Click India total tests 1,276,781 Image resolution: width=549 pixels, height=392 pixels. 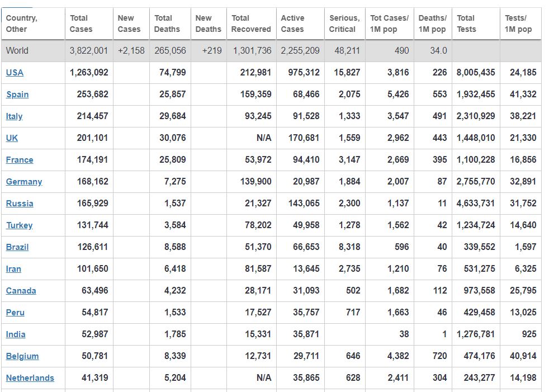[476, 334]
